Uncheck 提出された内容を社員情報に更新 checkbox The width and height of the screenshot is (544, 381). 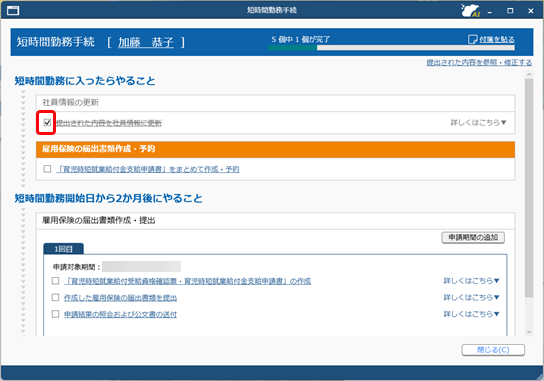point(48,122)
